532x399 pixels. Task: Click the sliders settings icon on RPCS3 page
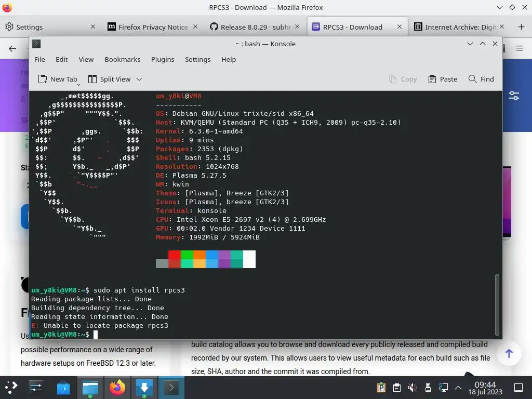coord(514,96)
